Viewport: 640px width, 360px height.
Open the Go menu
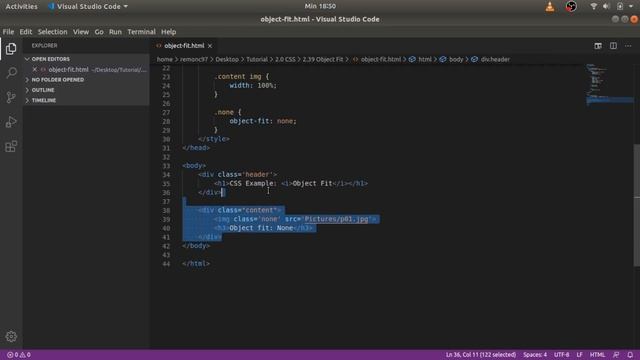click(99, 32)
